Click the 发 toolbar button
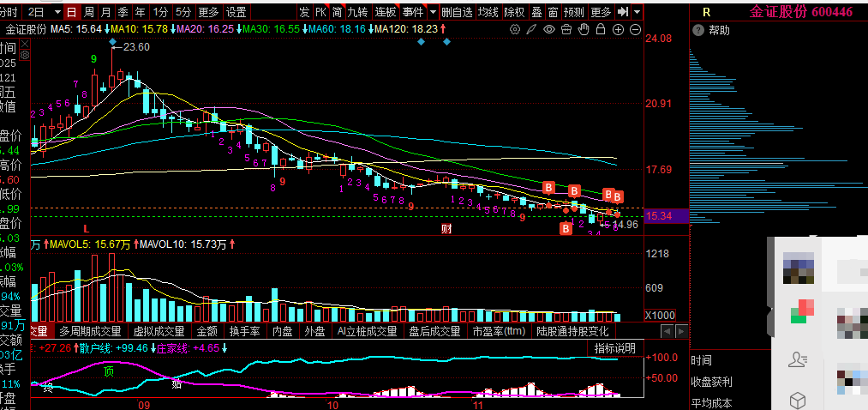The image size is (868, 410). pos(304,12)
